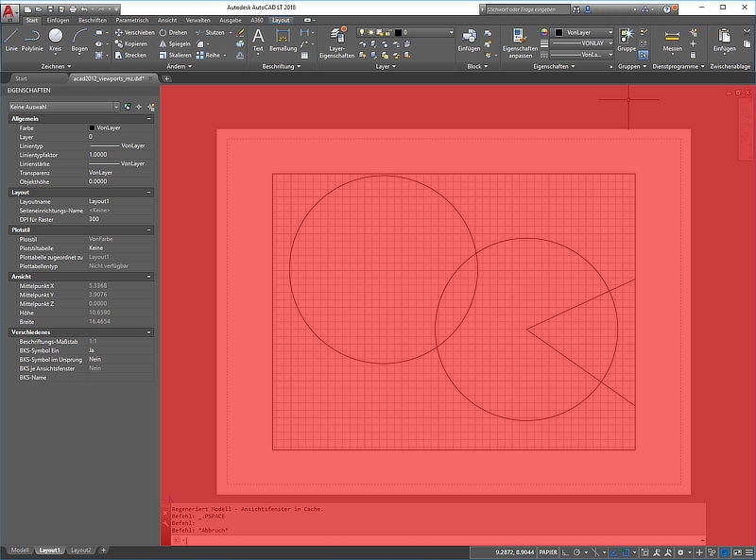Open VonLayer color dropdown in ribbon
Viewport: 756px width, 560px height.
(x=582, y=32)
